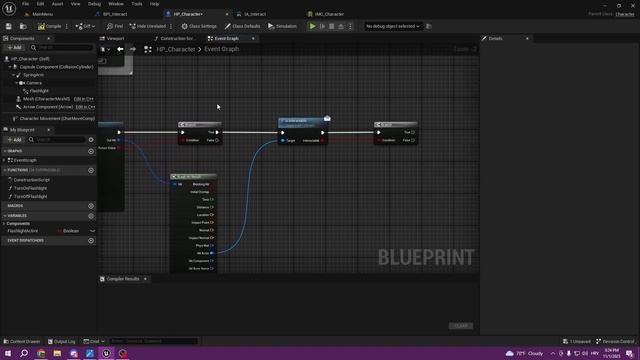Navigate forward in graph history

point(133,49)
